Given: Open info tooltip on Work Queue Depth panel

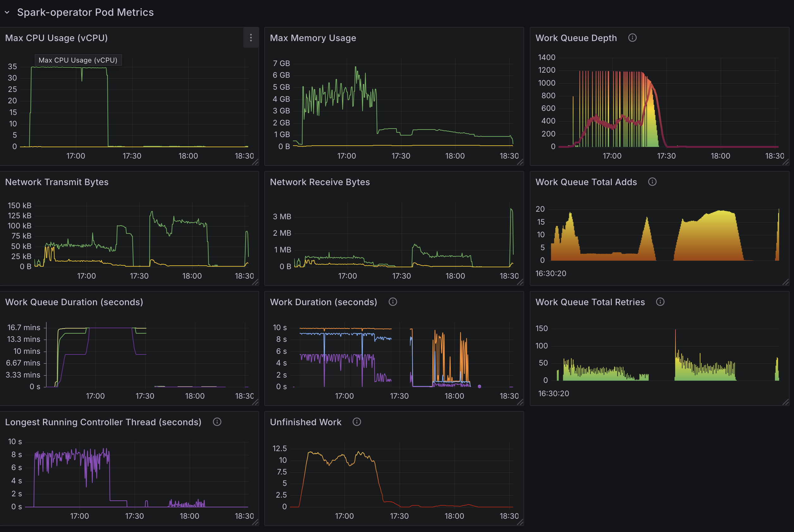Looking at the screenshot, I should tap(632, 38).
